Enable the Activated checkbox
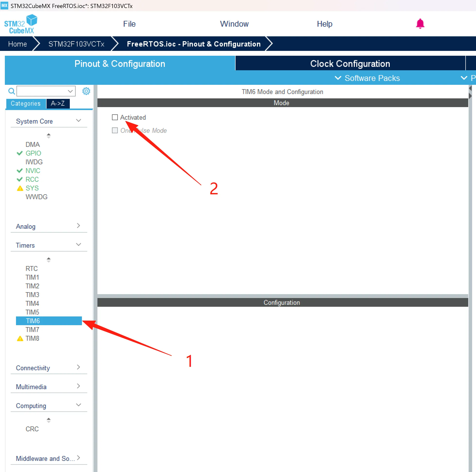Screen dimensions: 476x472 coord(115,117)
